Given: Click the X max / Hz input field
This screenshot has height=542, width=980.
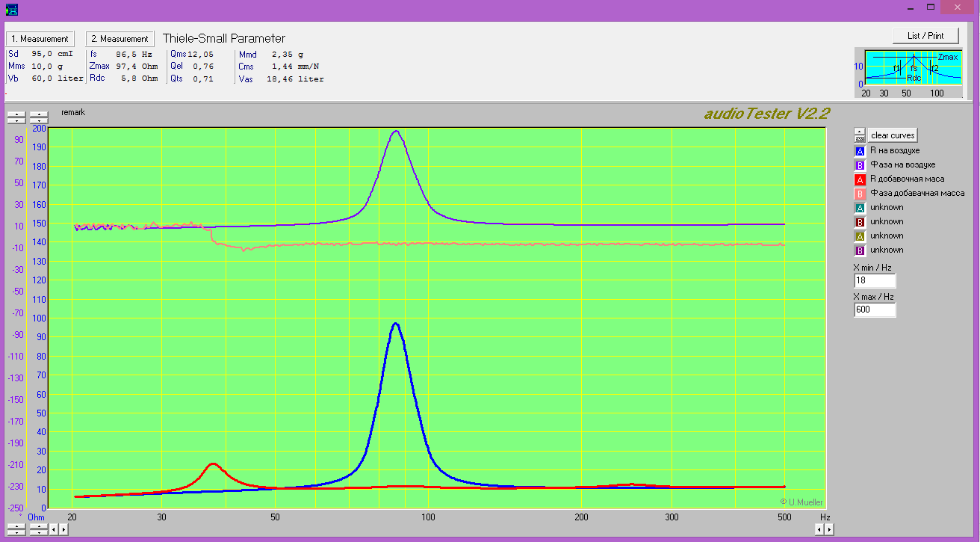Looking at the screenshot, I should coord(874,310).
